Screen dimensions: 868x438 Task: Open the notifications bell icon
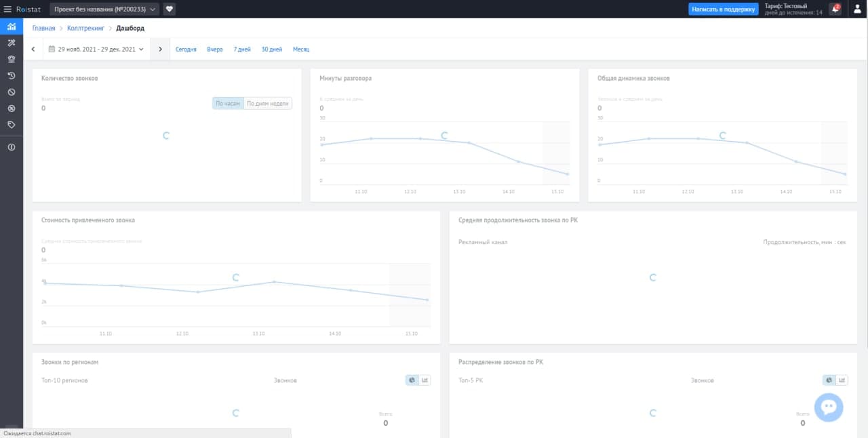(835, 9)
